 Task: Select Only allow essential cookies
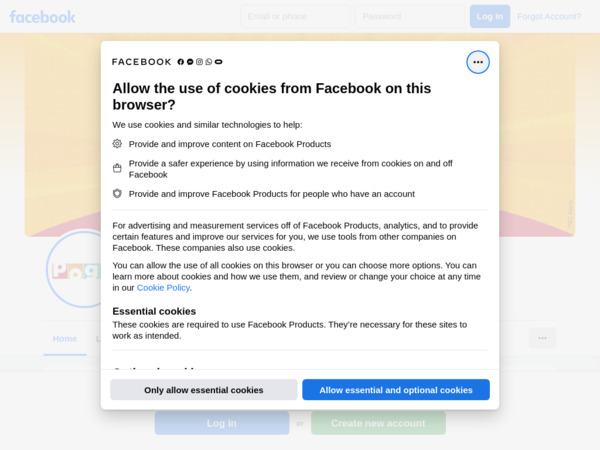[x=204, y=390]
